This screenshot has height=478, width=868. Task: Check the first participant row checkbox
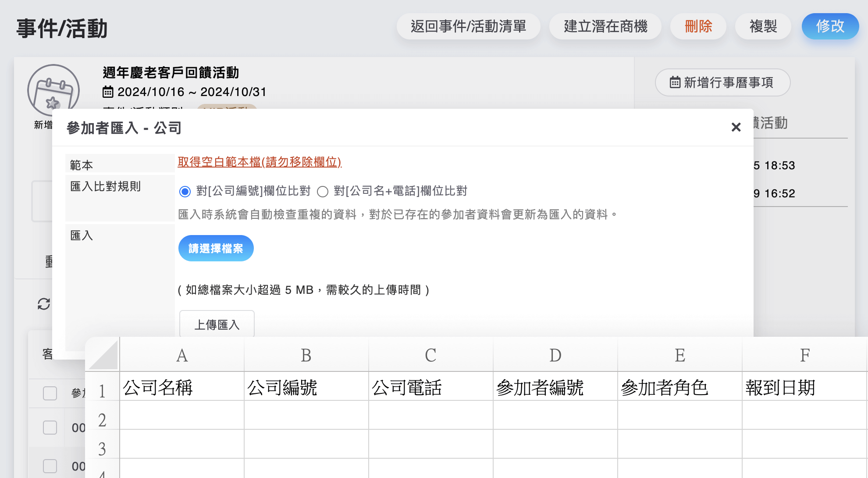click(x=50, y=427)
